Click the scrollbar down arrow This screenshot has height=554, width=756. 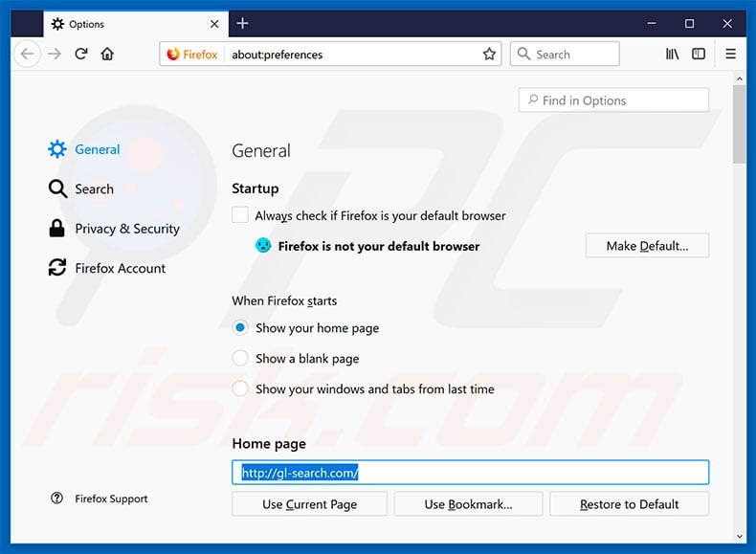tap(739, 536)
